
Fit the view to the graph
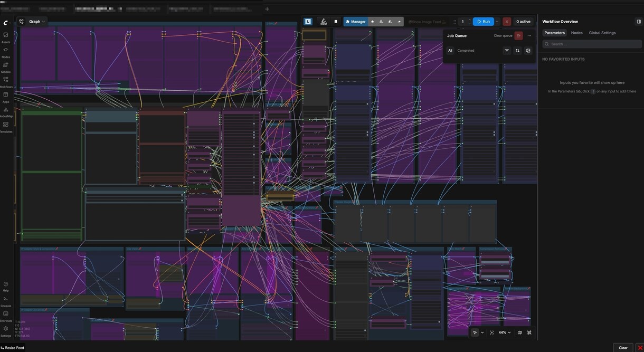click(492, 332)
